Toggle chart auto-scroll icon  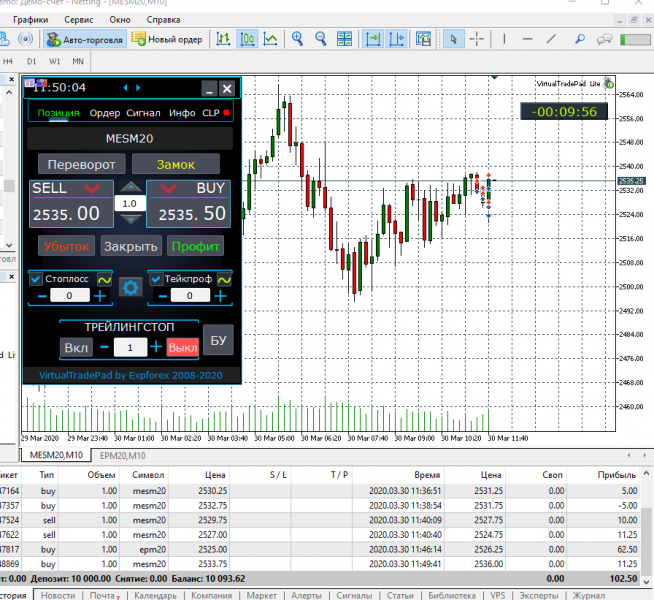(x=373, y=40)
